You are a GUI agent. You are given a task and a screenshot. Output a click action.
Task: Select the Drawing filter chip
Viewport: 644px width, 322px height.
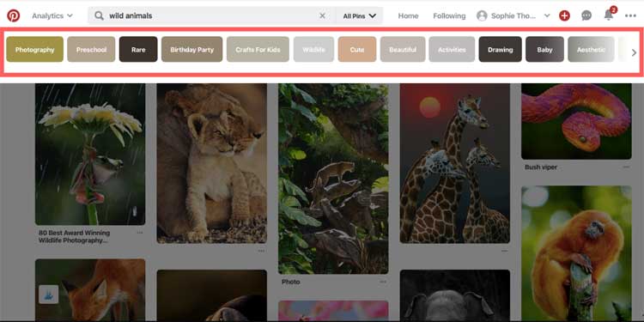point(501,49)
